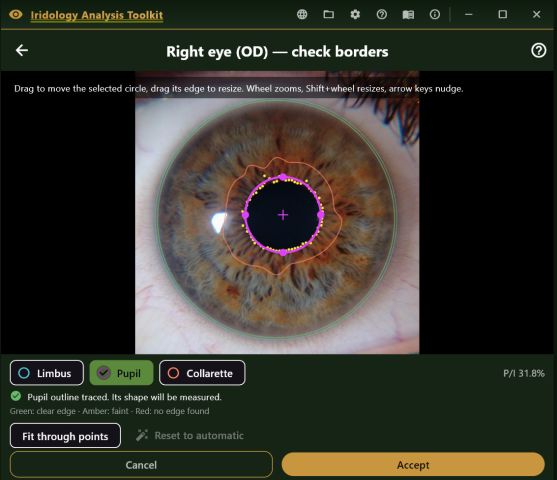Close the application window
The width and height of the screenshot is (557, 480).
[x=536, y=15]
